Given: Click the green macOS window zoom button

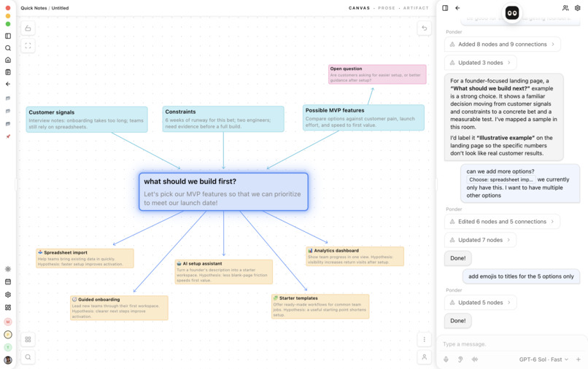Looking at the screenshot, I should [x=8, y=24].
